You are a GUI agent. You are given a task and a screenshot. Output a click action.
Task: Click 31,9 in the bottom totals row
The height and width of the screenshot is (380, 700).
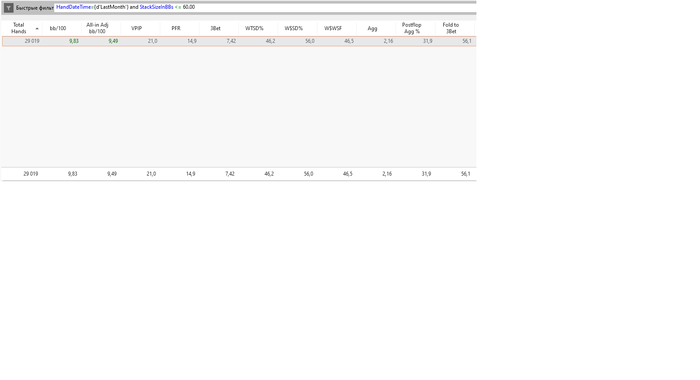tap(426, 174)
